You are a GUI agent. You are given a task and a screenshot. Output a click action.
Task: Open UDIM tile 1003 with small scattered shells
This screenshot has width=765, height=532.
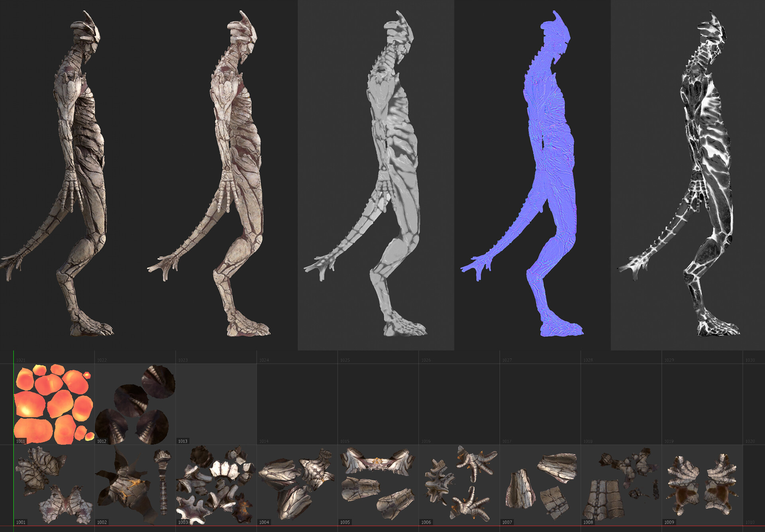click(216, 485)
